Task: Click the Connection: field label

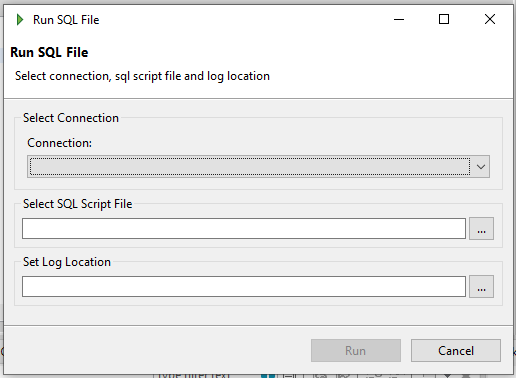Action: point(59,143)
